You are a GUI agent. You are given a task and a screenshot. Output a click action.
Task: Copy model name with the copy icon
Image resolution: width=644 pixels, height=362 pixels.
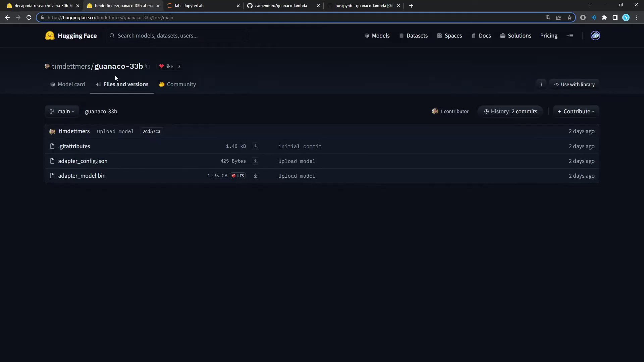coord(148,66)
